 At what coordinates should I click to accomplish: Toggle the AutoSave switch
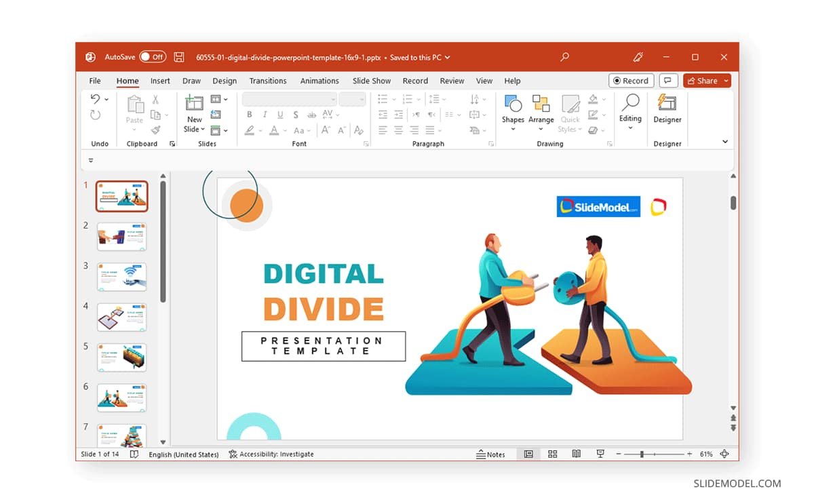[x=153, y=58]
